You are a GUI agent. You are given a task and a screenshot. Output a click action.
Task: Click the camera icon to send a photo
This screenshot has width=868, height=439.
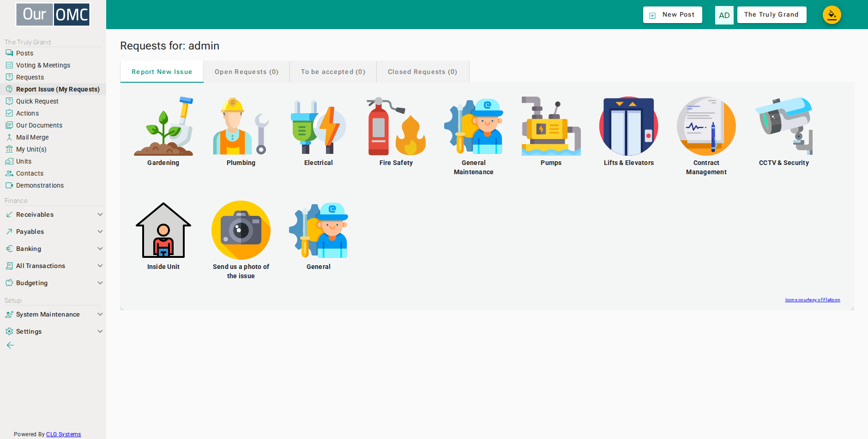pos(241,230)
